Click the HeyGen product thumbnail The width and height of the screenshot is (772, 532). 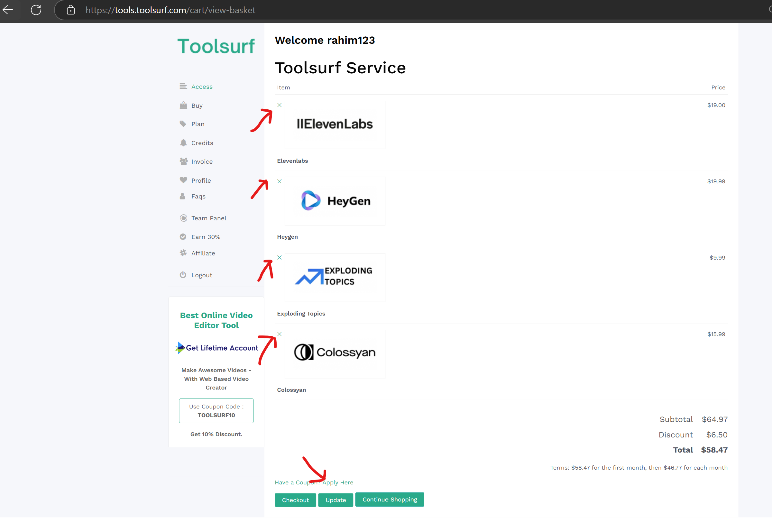335,201
